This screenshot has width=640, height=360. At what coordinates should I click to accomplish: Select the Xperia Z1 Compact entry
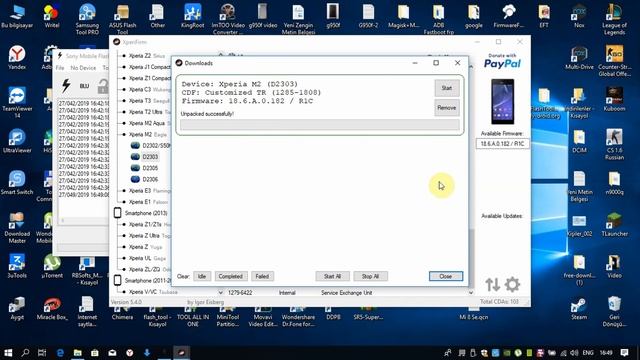pos(149,78)
